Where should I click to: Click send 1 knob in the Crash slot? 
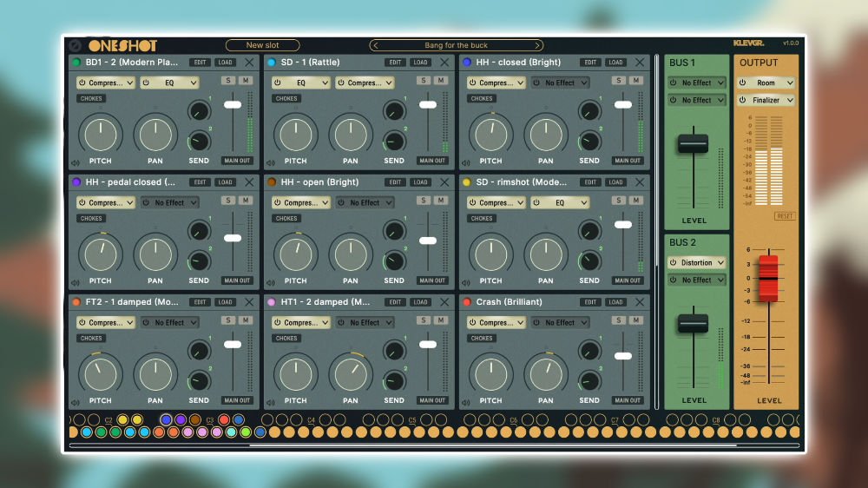tap(589, 351)
